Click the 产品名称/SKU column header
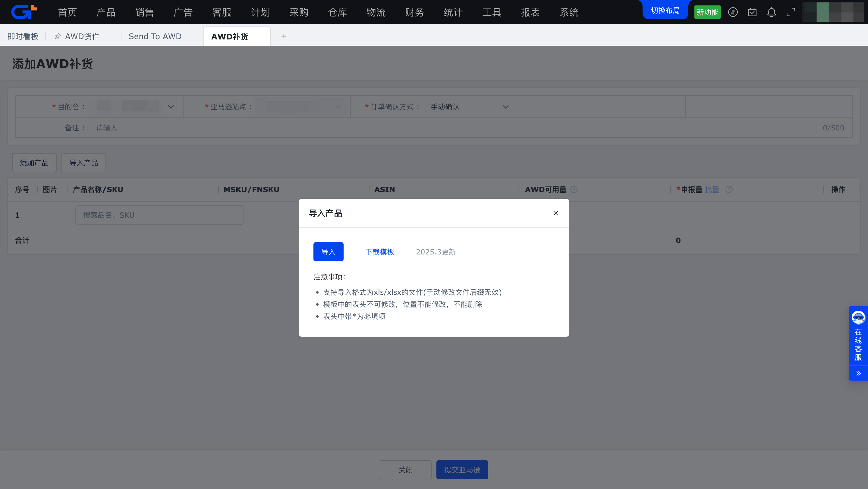Screen dimensions: 868x489 (x=98, y=189)
